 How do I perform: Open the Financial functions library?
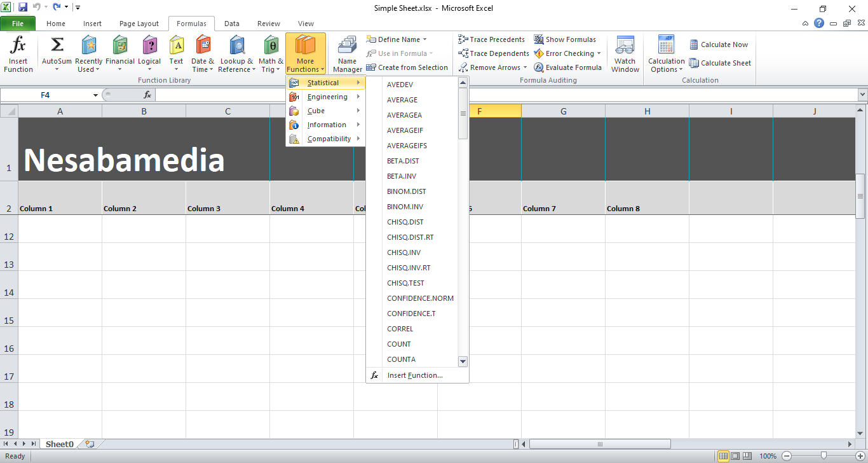tap(119, 55)
